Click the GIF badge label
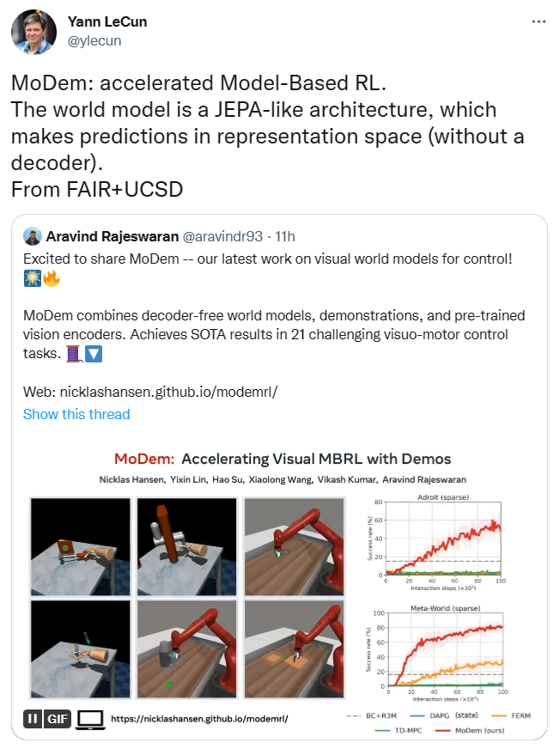 tap(57, 717)
